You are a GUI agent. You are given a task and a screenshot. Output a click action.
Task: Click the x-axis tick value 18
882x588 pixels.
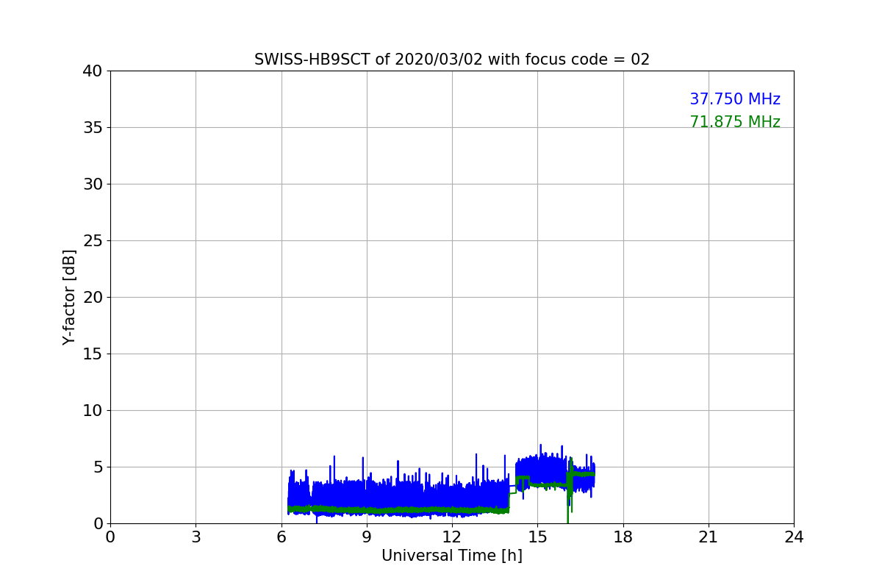623,537
